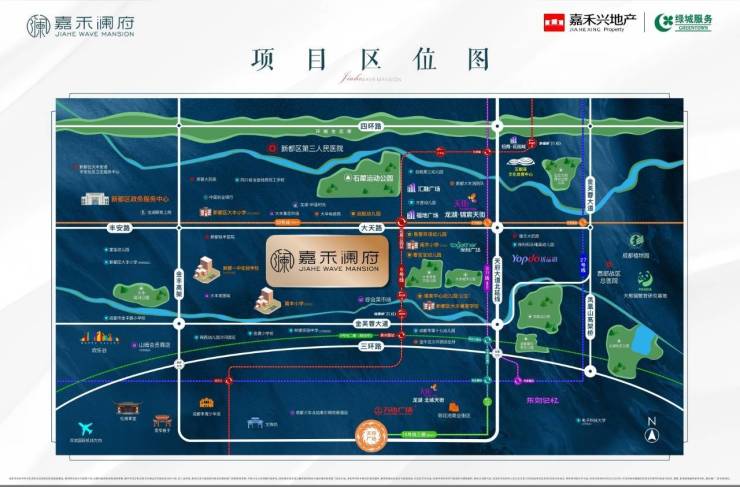740x487 pixels.
Task: Select the 丰安路 road label
Action: click(x=119, y=228)
